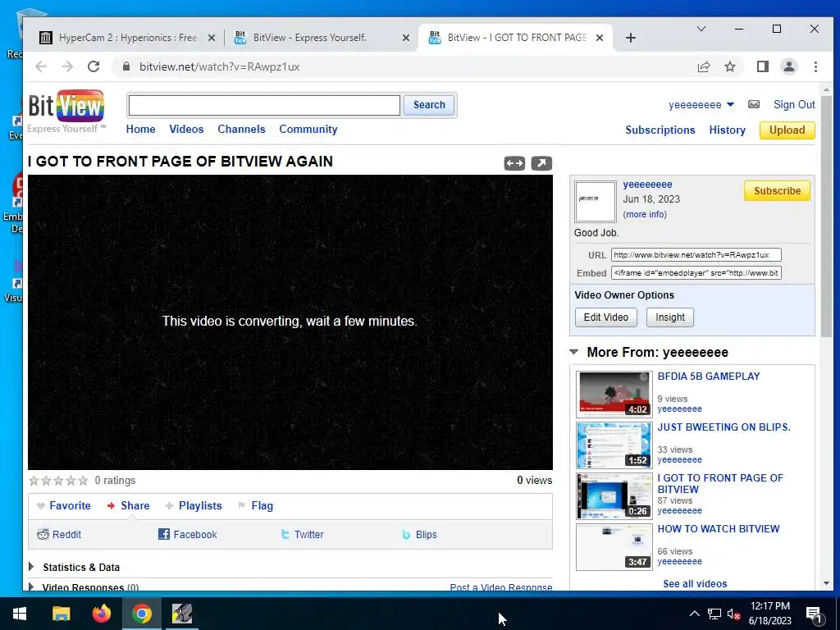Rate the video five stars
This screenshot has height=630, width=840.
pos(83,481)
